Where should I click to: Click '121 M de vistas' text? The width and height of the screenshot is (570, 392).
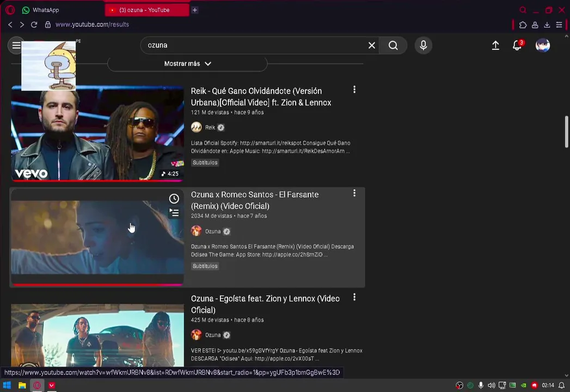pos(210,112)
